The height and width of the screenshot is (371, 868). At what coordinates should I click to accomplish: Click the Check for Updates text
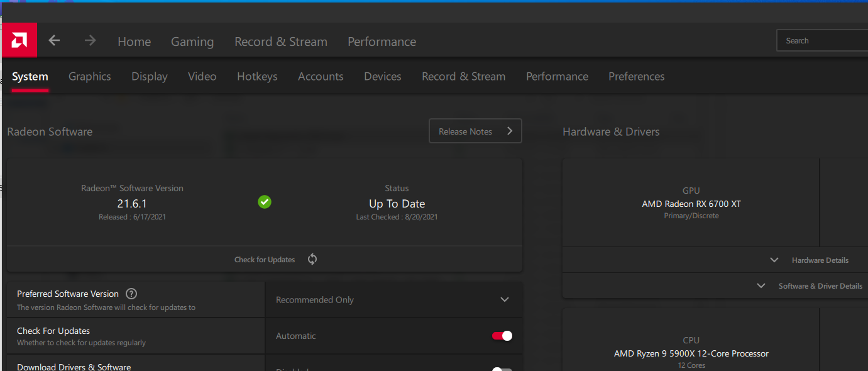265,260
